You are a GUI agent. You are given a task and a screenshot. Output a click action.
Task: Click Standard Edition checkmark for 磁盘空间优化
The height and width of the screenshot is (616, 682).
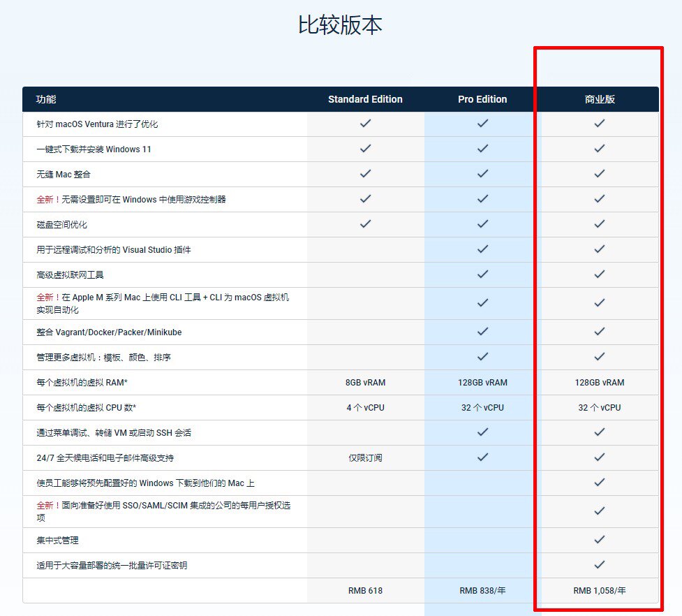[365, 224]
